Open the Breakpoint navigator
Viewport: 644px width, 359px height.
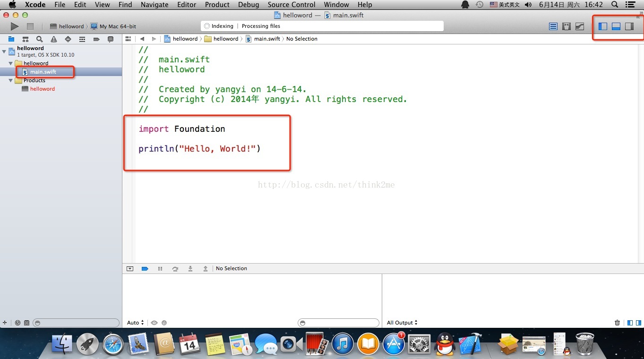(x=96, y=39)
